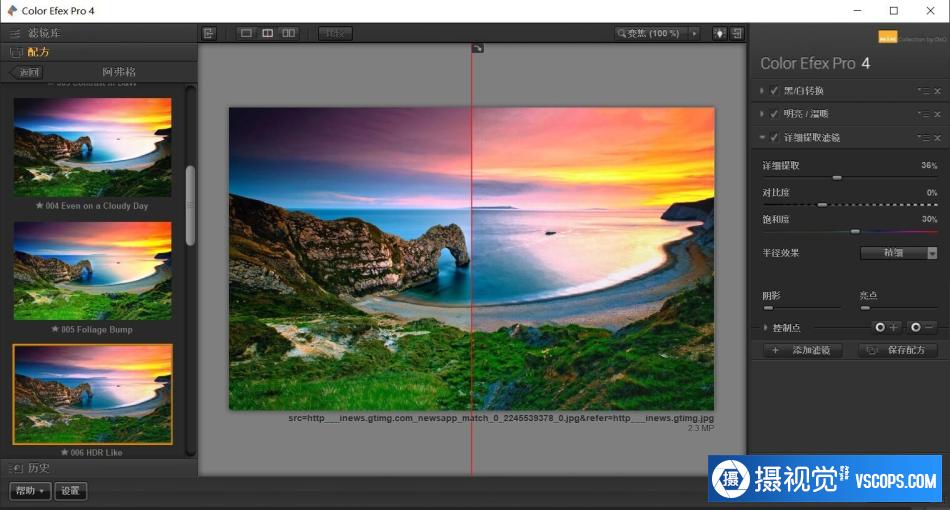Image resolution: width=950 pixels, height=510 pixels.
Task: Click the split-line swap handle atop the preview
Action: [477, 48]
